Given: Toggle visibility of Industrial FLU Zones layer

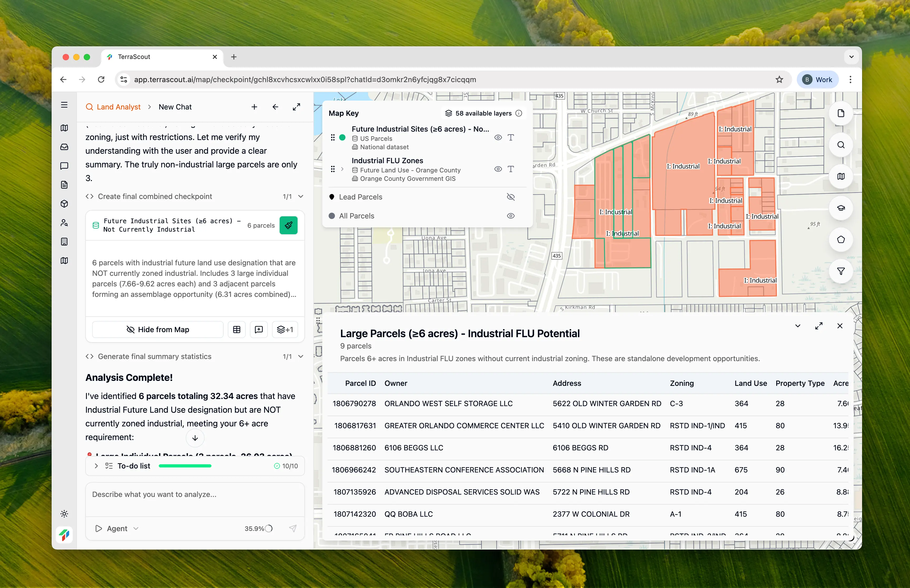Looking at the screenshot, I should 498,169.
